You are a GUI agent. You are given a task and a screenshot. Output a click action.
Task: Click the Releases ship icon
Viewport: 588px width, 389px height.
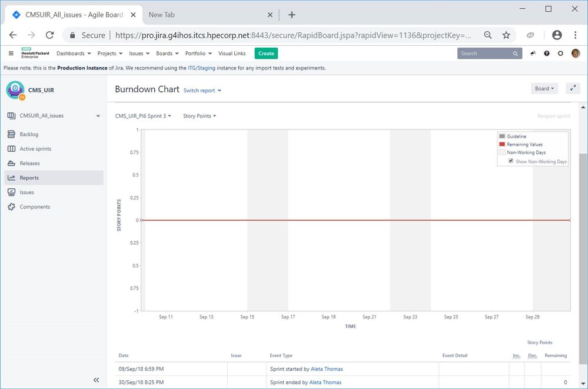point(11,163)
